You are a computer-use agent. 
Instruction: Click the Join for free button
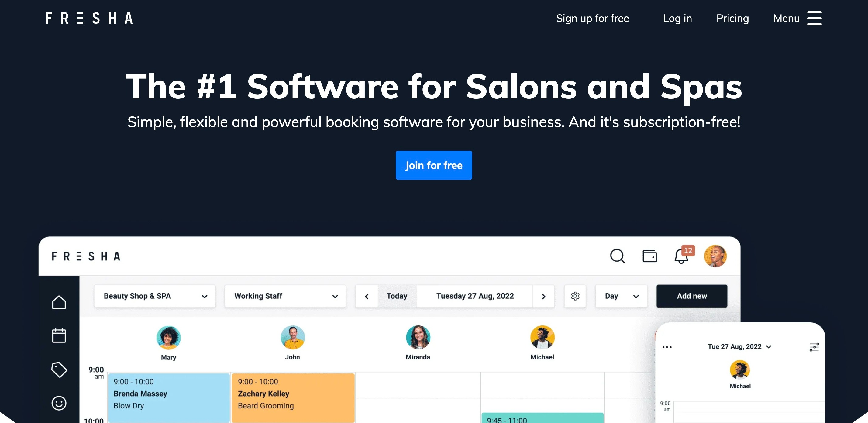click(x=434, y=164)
